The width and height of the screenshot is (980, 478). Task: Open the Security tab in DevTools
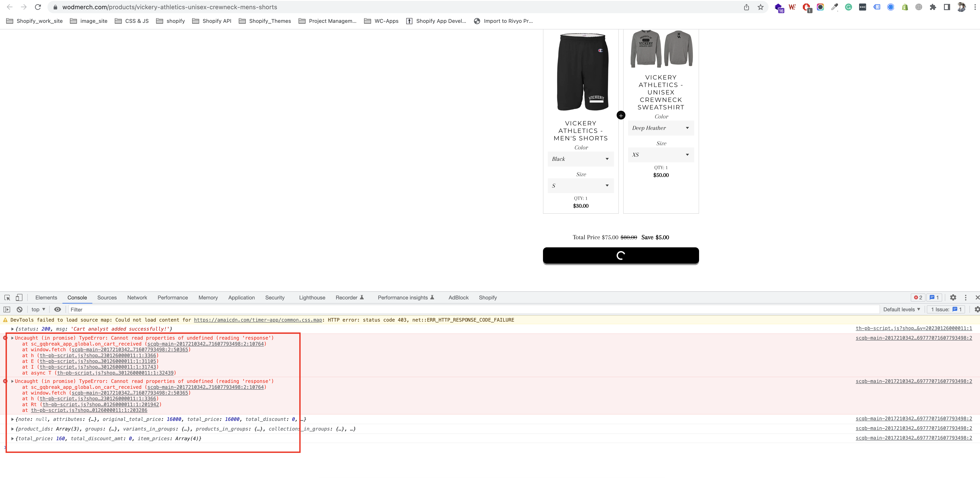275,297
